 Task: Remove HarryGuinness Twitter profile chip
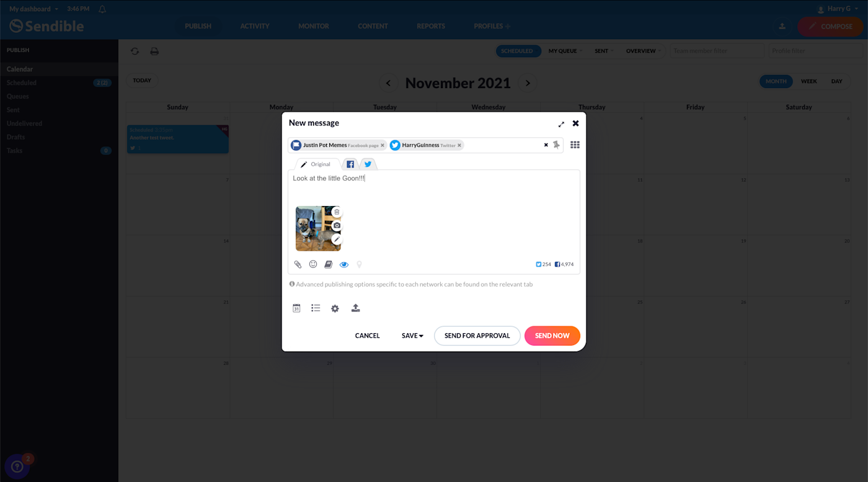coord(459,145)
